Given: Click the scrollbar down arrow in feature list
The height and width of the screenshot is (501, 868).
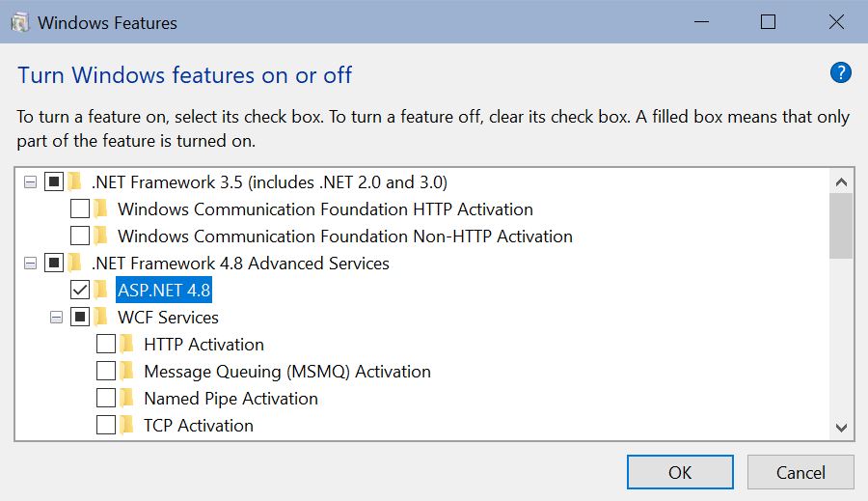Looking at the screenshot, I should (840, 427).
